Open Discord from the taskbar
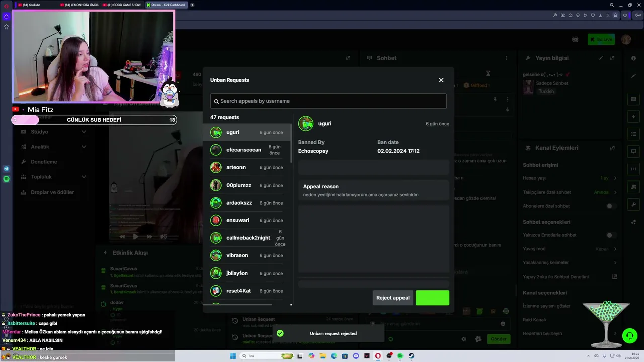This screenshot has height=362, width=644. (356, 356)
